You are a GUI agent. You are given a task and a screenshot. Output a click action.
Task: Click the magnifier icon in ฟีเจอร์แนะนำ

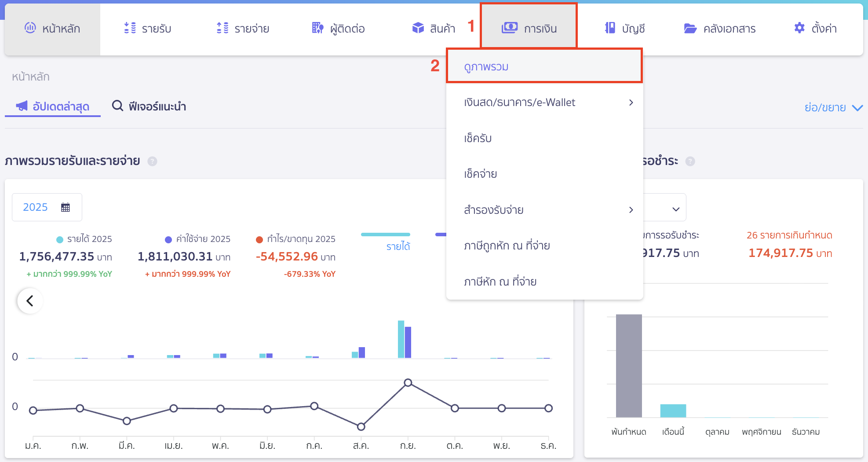117,106
